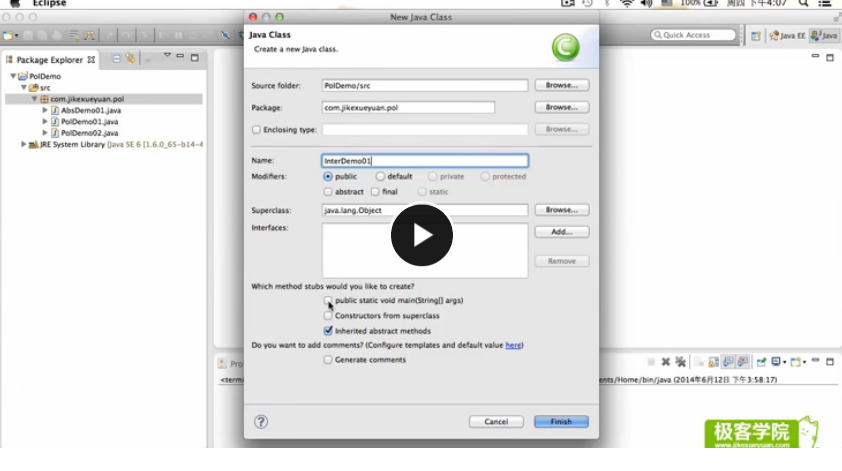Viewport: 842px width, 471px height.
Task: Open the New wizard toolbar icon
Action: pyautogui.click(x=8, y=35)
